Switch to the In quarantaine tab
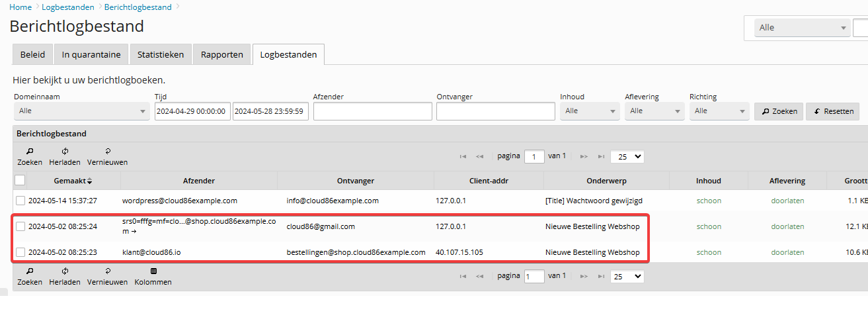868x331 pixels. point(91,54)
